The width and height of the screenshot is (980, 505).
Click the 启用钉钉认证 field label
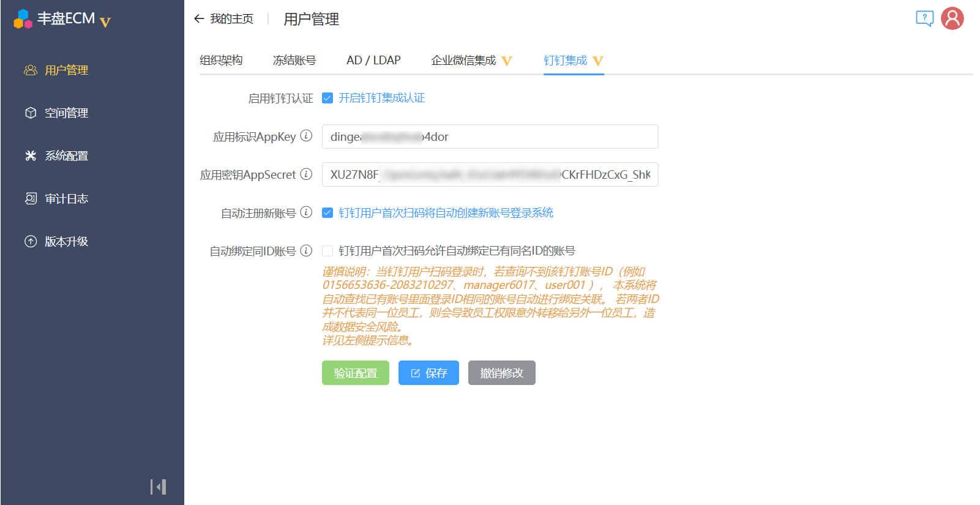280,98
